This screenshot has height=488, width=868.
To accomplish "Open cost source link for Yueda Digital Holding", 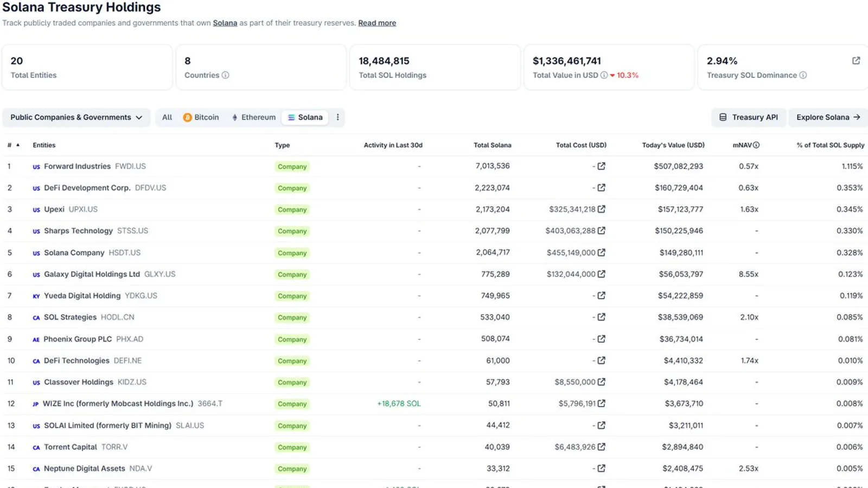I will [601, 296].
